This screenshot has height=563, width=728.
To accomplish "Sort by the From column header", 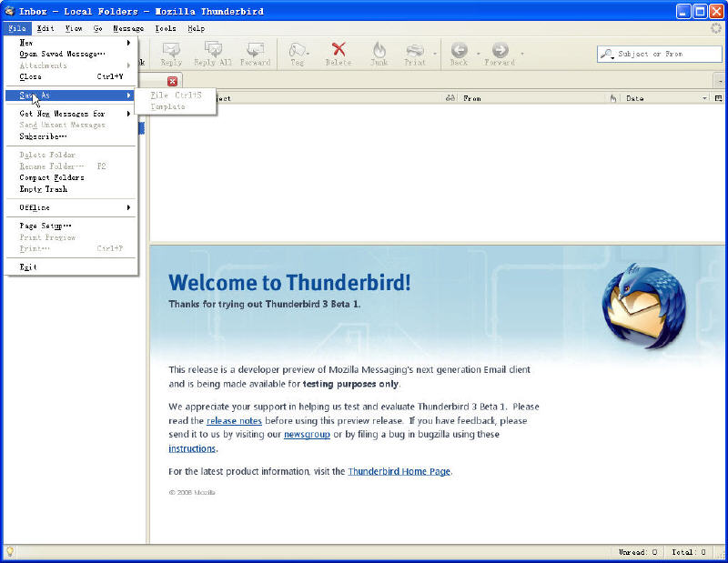I will [x=531, y=98].
